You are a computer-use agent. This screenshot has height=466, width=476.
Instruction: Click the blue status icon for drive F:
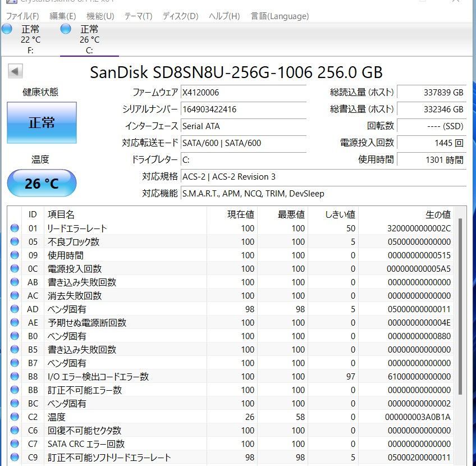coord(7,29)
